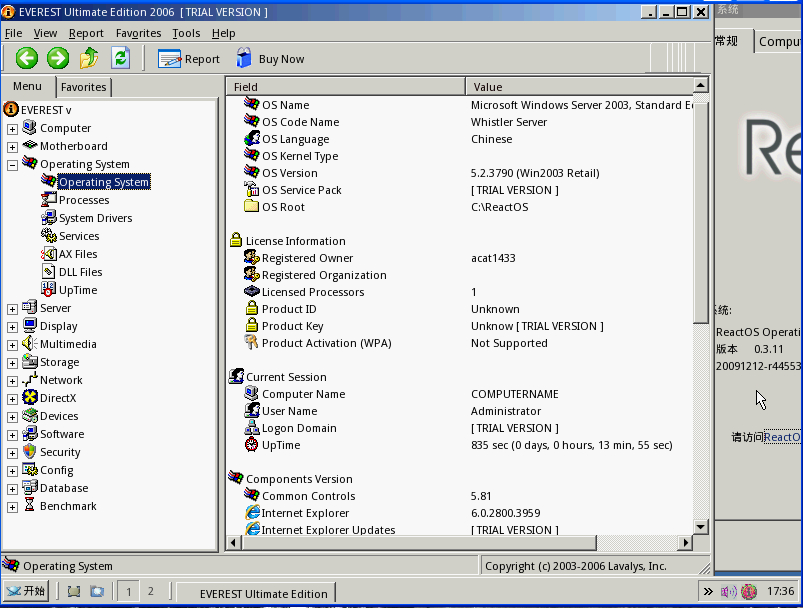Open the Report wizard from the toolbar

(188, 59)
